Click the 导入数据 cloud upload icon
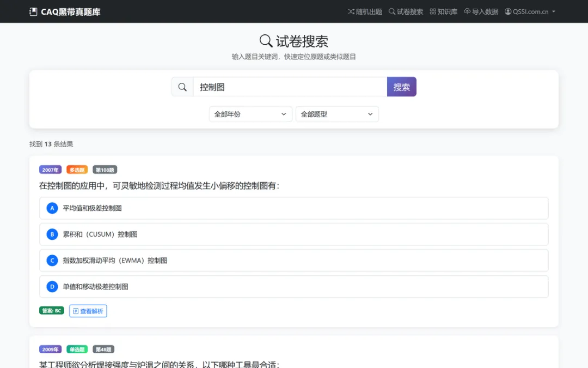The width and height of the screenshot is (588, 368). [467, 11]
